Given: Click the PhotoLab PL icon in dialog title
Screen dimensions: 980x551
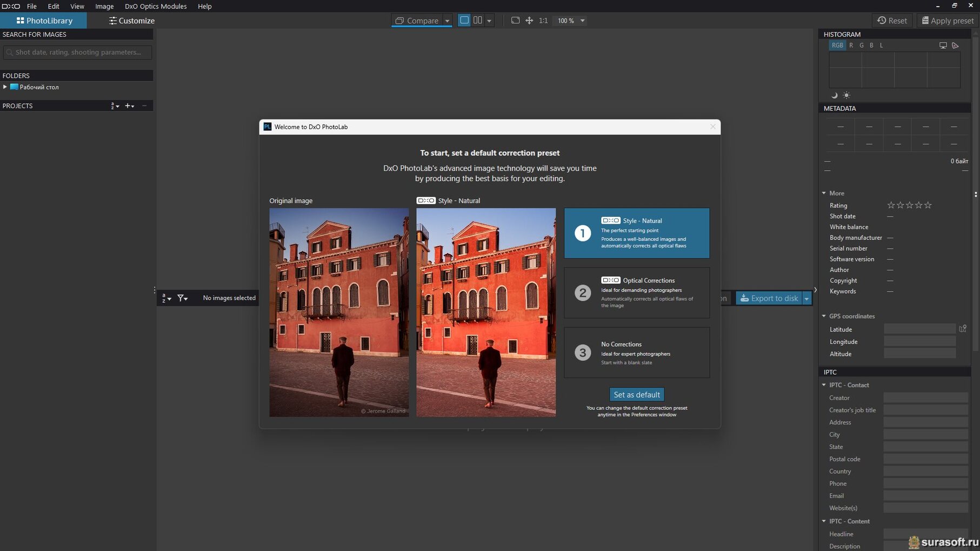Looking at the screenshot, I should click(267, 126).
